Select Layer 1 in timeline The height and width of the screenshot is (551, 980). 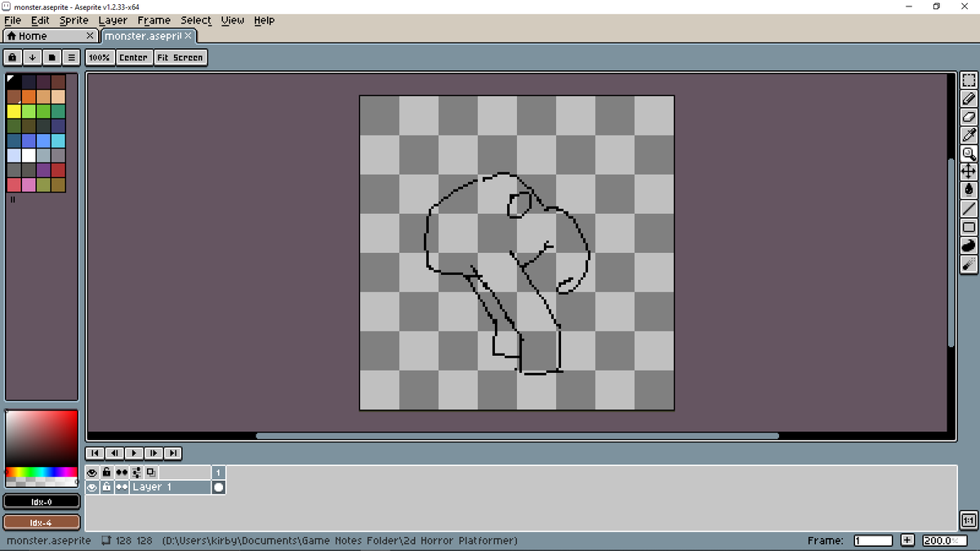pos(170,487)
